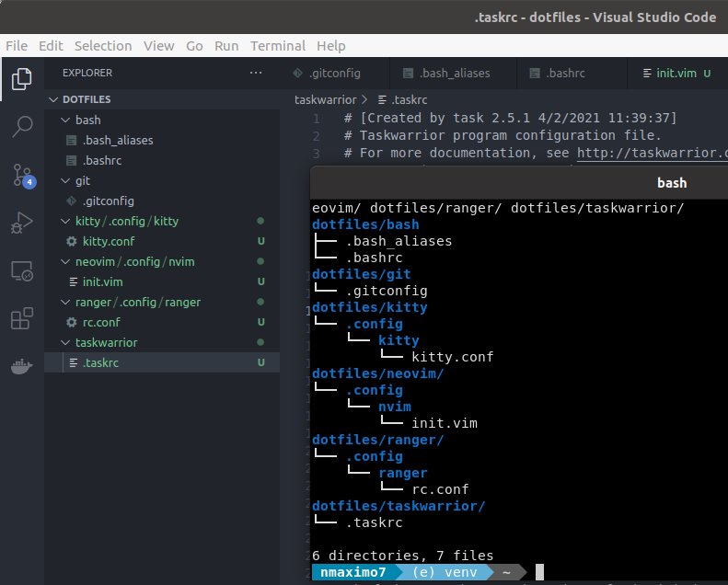Open the Remote Explorer icon
The height and width of the screenshot is (585, 728).
(22, 271)
